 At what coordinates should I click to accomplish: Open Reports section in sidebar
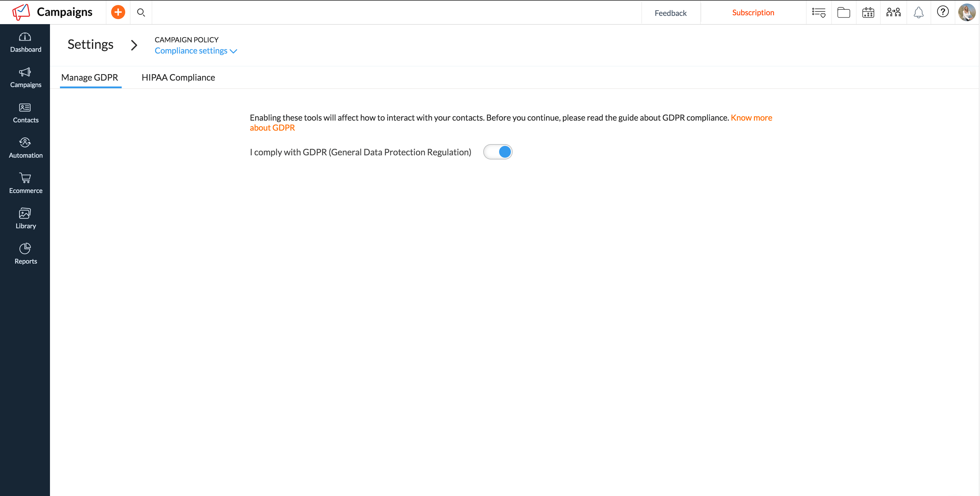(26, 254)
